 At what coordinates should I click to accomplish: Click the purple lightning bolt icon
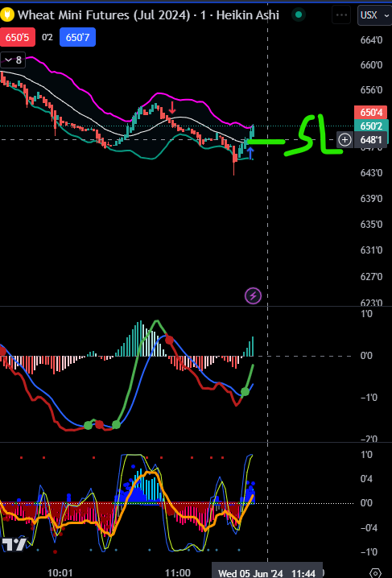[x=253, y=295]
